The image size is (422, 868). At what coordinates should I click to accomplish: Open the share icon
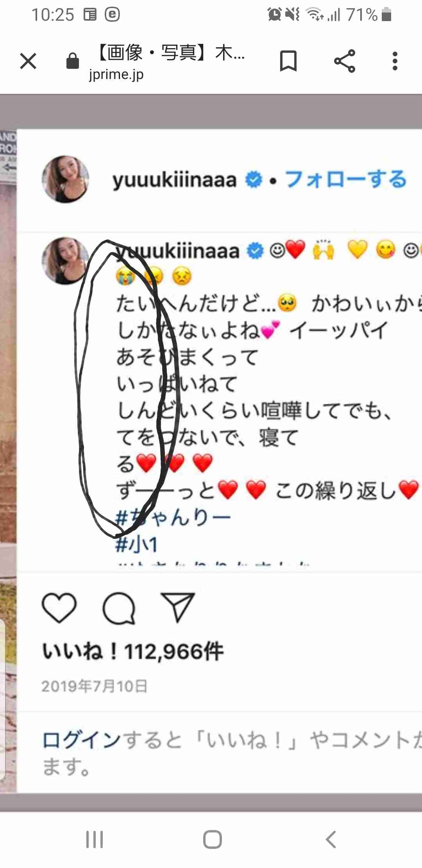(345, 61)
